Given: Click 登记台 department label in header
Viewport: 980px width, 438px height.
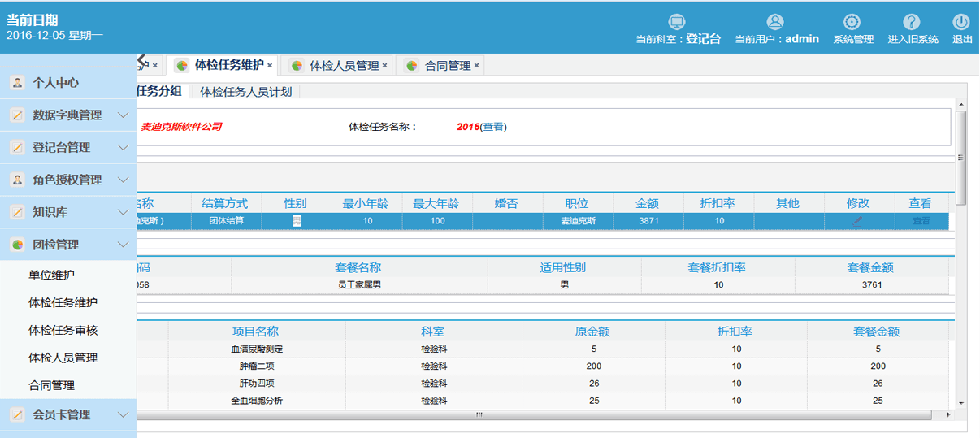Looking at the screenshot, I should [x=703, y=39].
